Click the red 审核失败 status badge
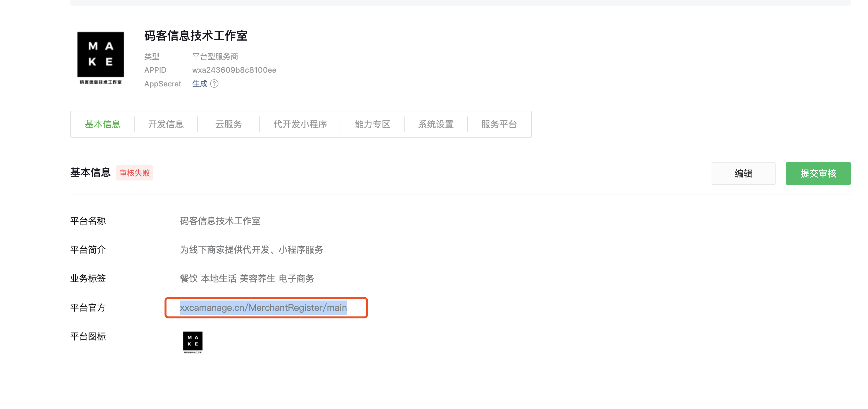Viewport: 868px width, 409px height. 134,172
